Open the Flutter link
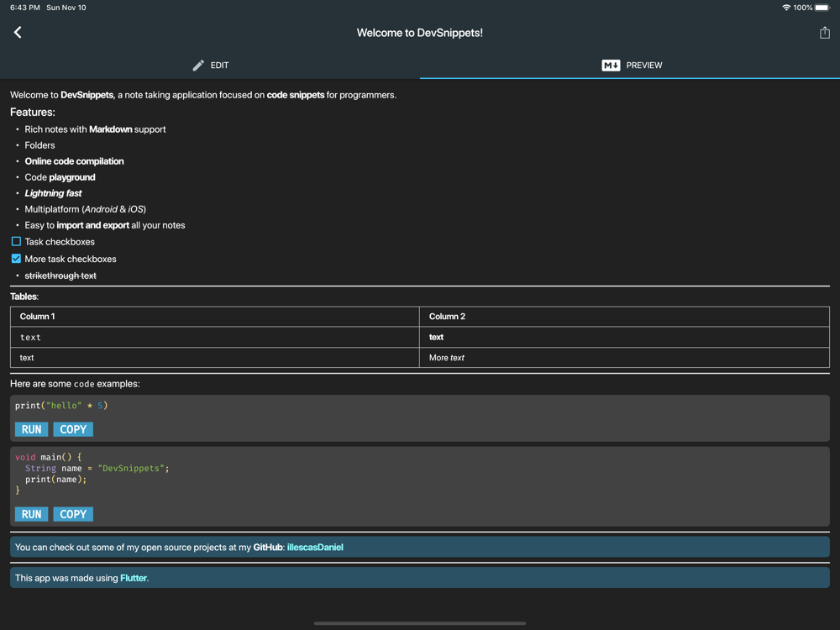The image size is (840, 630). click(134, 578)
